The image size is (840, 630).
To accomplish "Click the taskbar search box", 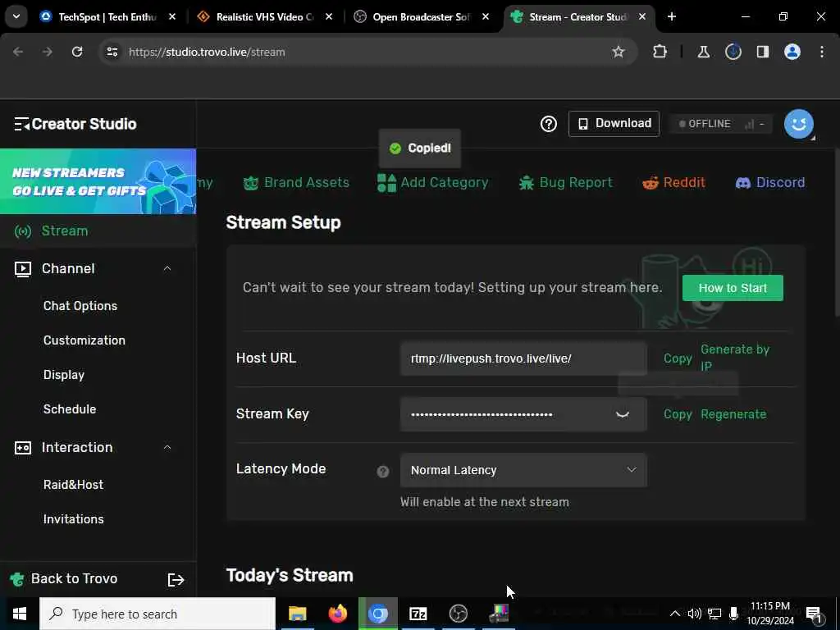I will pyautogui.click(x=157, y=614).
